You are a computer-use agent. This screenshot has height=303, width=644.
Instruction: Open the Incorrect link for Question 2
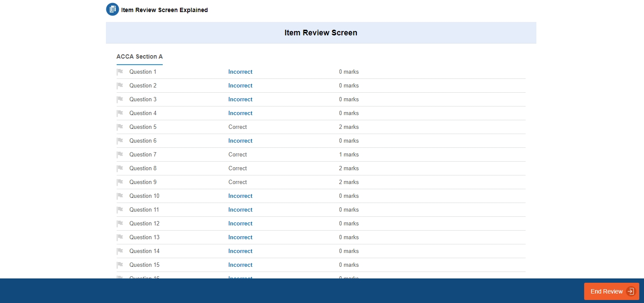click(x=240, y=86)
